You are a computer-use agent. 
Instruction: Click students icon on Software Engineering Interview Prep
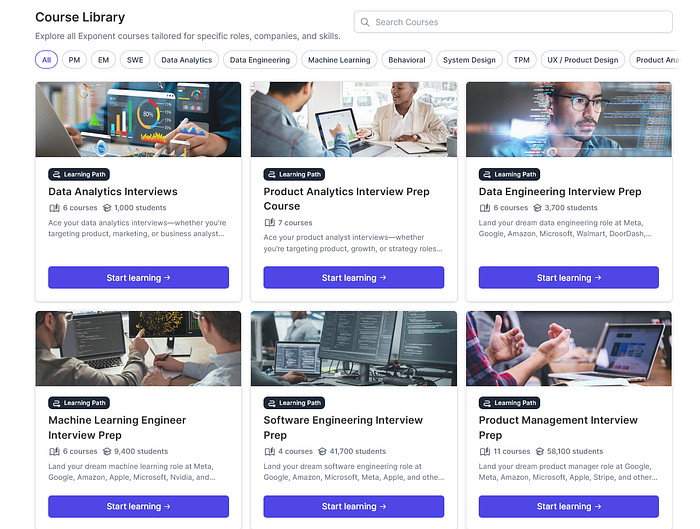point(322,451)
